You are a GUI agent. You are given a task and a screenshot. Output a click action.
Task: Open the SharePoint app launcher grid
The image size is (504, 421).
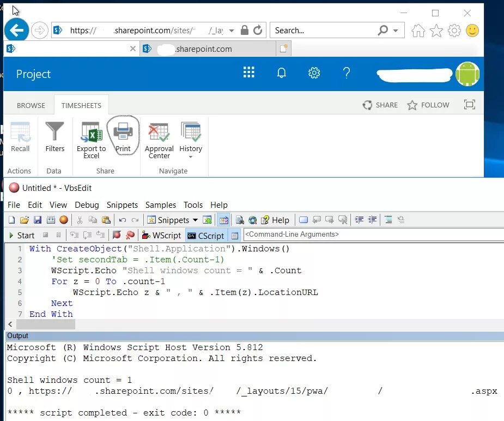pyautogui.click(x=249, y=73)
